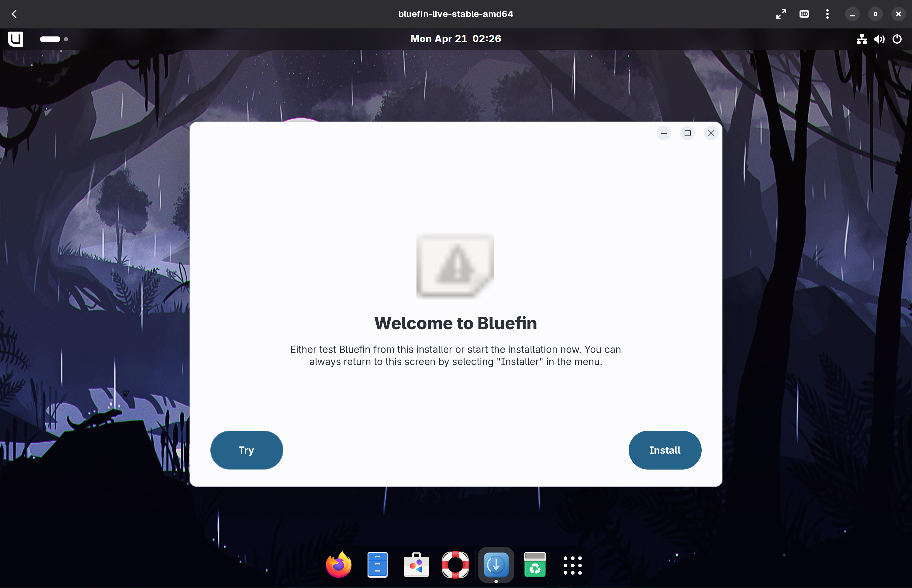Open the green recycle trash dock icon
This screenshot has width=912, height=588.
[x=534, y=565]
